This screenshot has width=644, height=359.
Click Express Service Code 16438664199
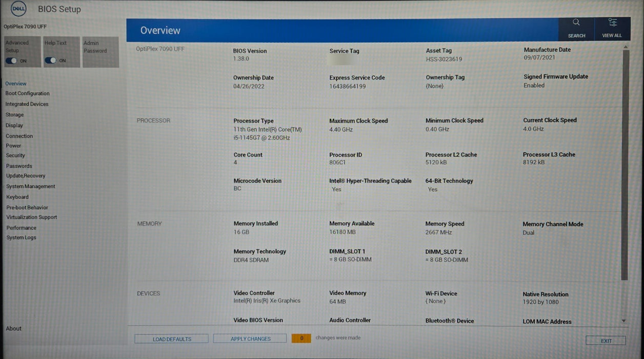coord(348,86)
